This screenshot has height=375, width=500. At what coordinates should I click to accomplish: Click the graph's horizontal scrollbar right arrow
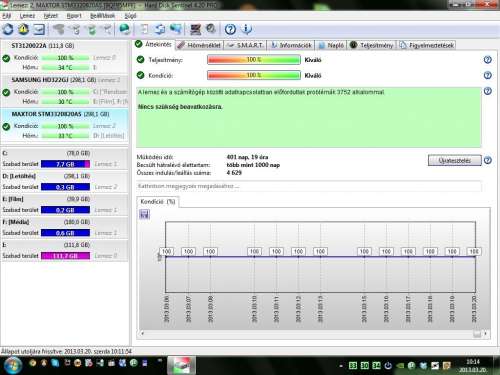[x=486, y=333]
